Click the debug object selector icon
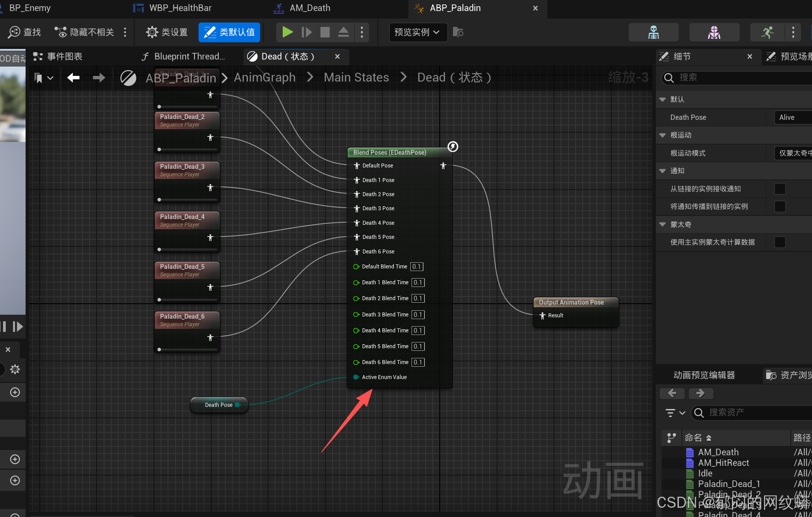 point(458,32)
